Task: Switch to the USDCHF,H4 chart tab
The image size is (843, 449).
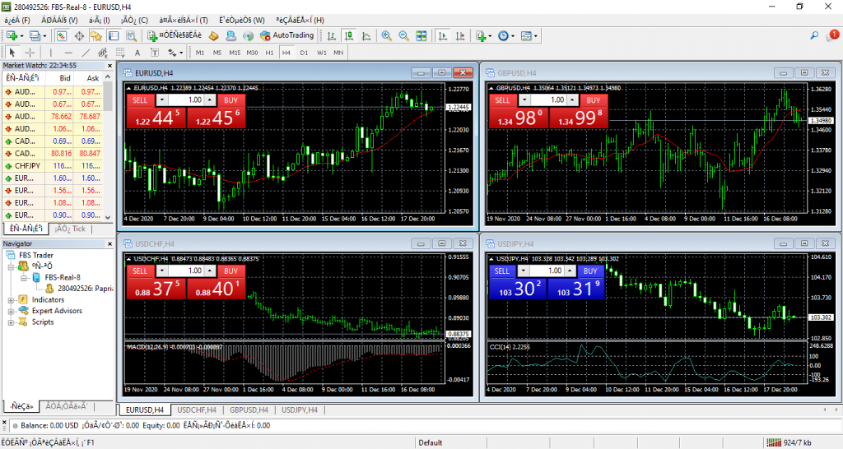Action: coord(194,409)
